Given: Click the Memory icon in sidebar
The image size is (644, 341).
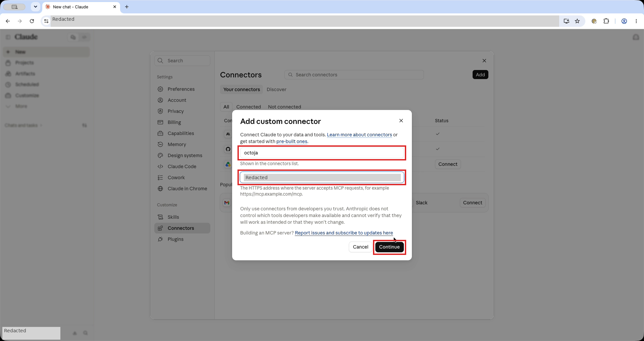Looking at the screenshot, I should tap(160, 144).
